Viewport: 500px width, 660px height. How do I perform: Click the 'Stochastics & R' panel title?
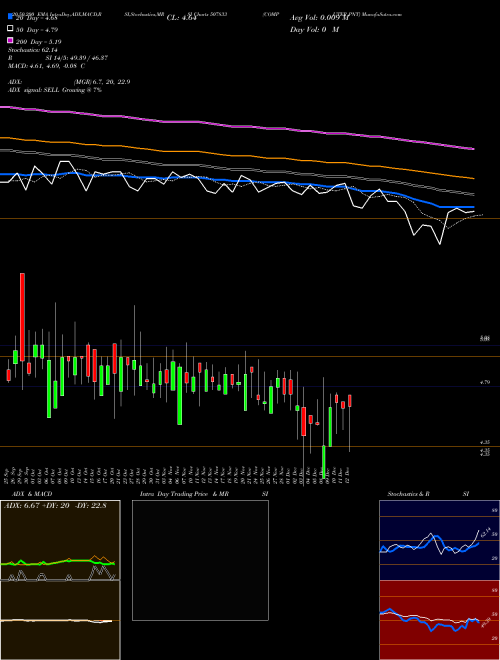[x=408, y=494]
